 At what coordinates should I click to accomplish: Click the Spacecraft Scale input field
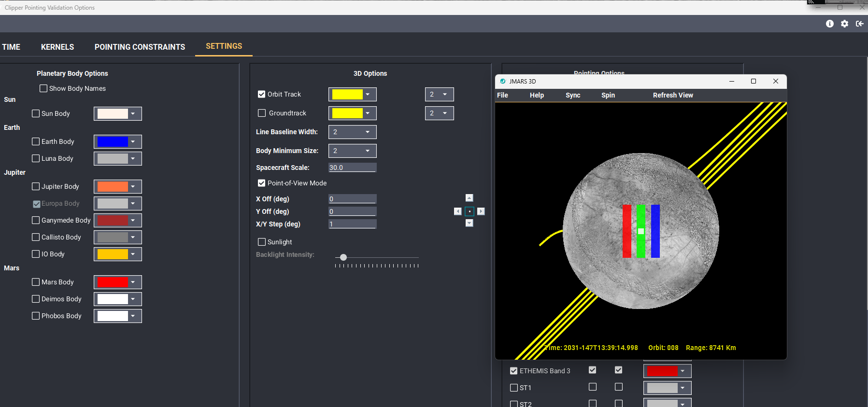pyautogui.click(x=353, y=168)
